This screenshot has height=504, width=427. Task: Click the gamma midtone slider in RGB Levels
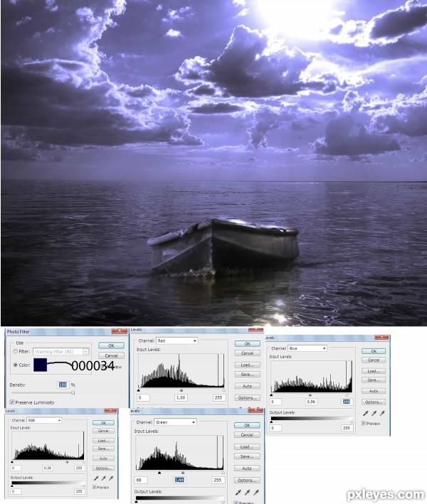[x=67, y=462]
